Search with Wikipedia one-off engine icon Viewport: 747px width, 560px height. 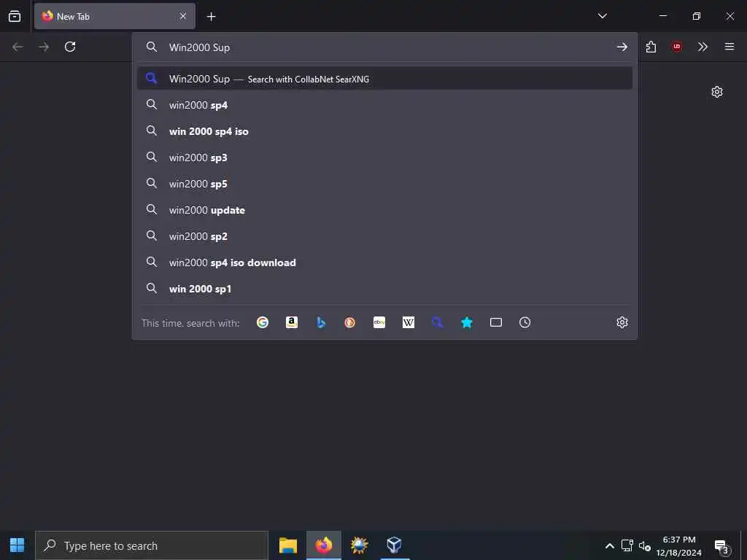click(x=409, y=322)
